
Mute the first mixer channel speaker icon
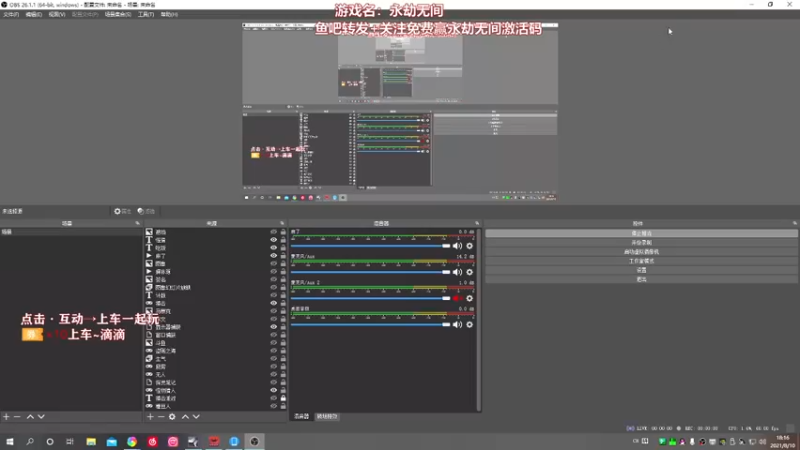click(x=457, y=246)
